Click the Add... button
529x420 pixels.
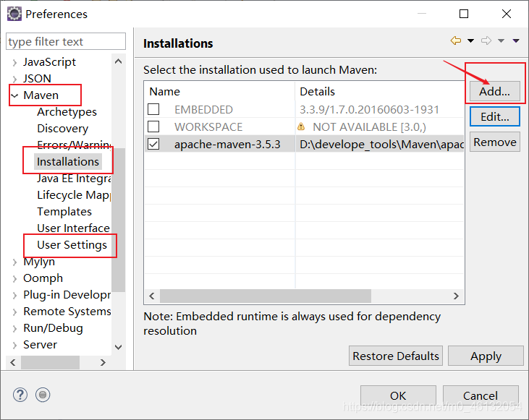click(x=495, y=91)
